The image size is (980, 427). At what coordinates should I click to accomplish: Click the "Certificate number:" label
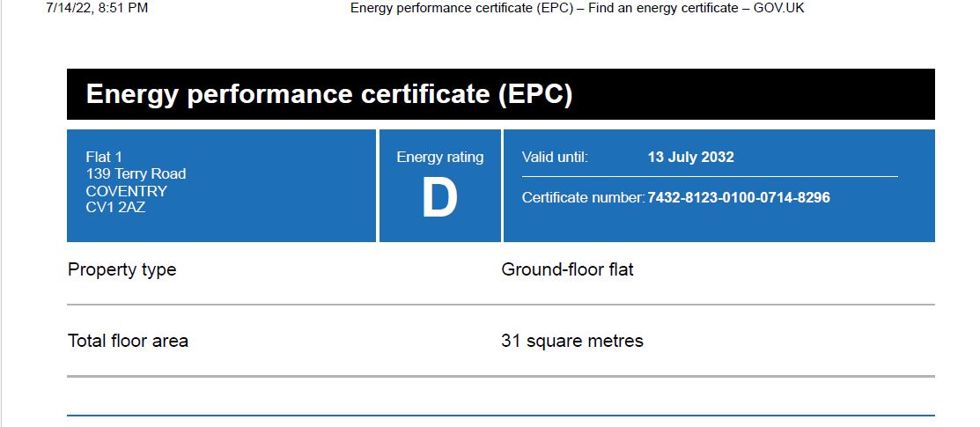coord(583,198)
